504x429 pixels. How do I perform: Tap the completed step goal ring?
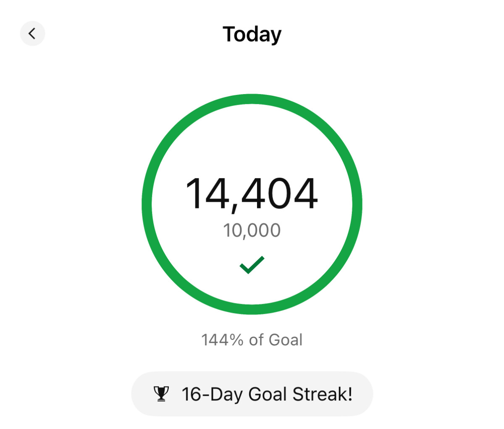tap(252, 204)
